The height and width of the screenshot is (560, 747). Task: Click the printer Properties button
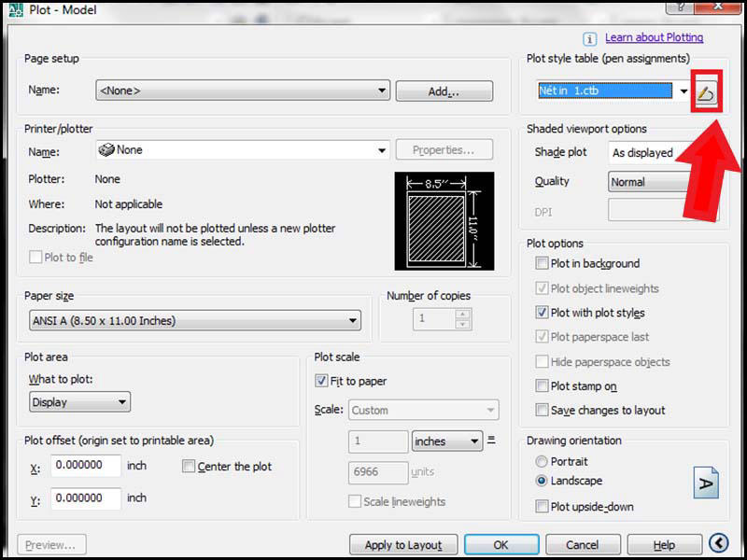click(444, 150)
